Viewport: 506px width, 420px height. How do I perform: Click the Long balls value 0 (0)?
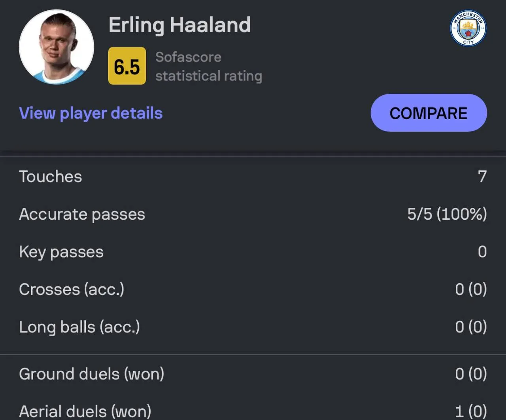point(471,327)
